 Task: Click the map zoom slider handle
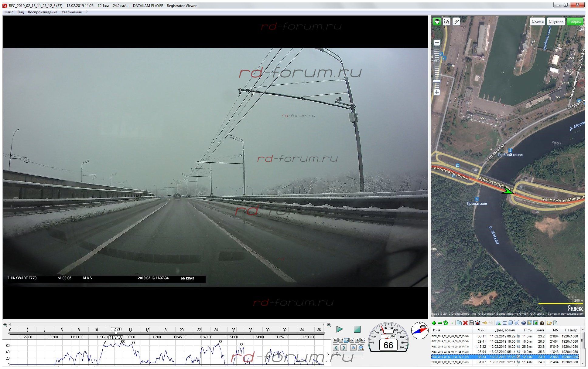pos(437,81)
